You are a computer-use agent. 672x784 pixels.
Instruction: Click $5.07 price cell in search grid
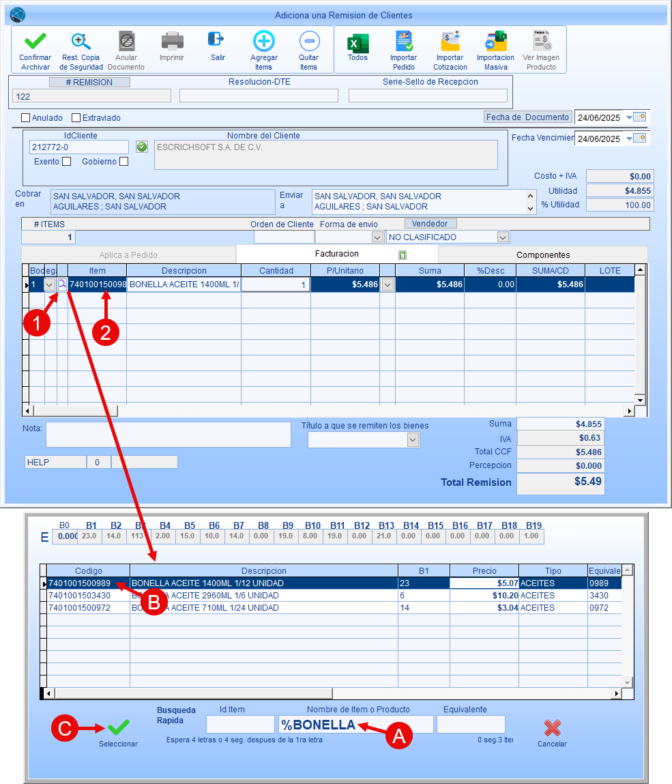click(484, 583)
